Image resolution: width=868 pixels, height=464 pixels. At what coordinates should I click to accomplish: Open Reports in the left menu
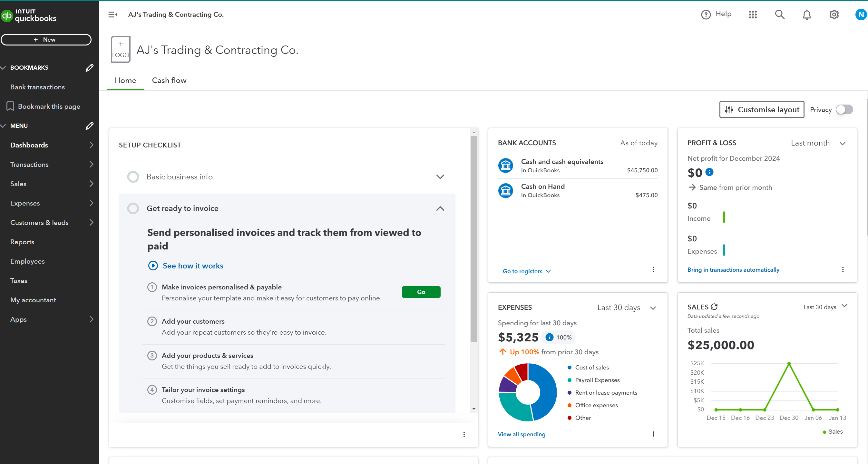click(22, 242)
